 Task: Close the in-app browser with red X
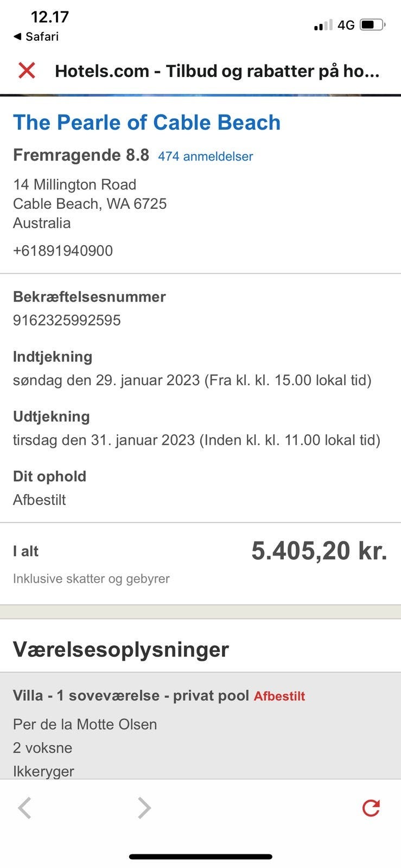point(27,71)
